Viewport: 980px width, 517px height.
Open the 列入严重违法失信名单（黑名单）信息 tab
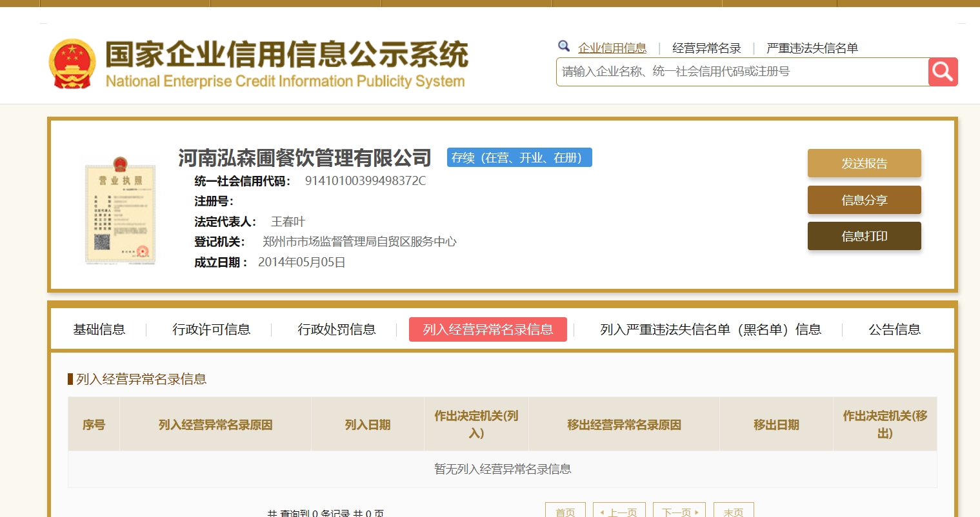point(711,329)
